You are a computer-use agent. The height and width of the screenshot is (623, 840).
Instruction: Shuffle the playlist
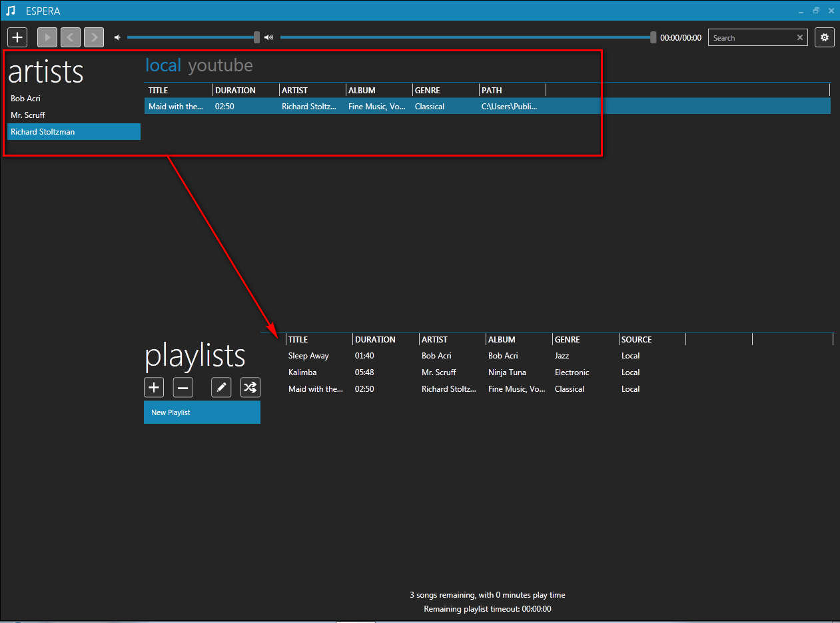pyautogui.click(x=250, y=387)
